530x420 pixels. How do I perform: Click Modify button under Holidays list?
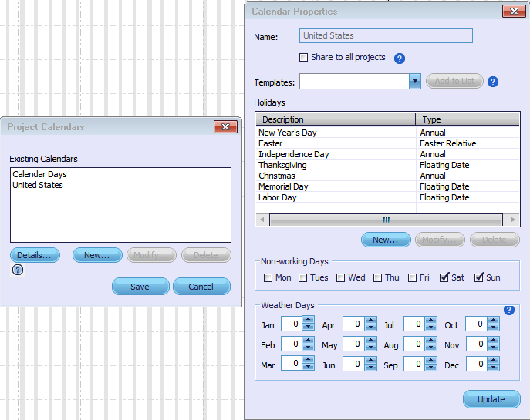pos(440,240)
